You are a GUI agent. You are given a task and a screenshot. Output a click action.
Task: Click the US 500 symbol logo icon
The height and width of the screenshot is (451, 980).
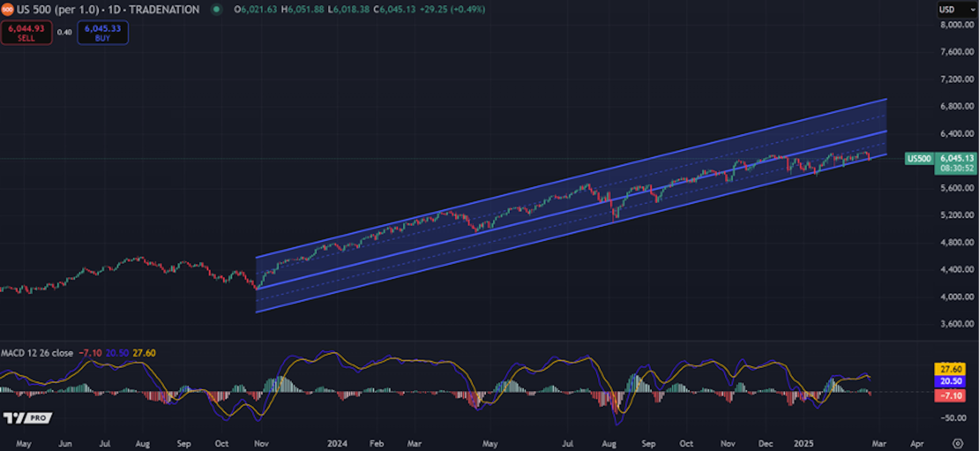tap(7, 9)
